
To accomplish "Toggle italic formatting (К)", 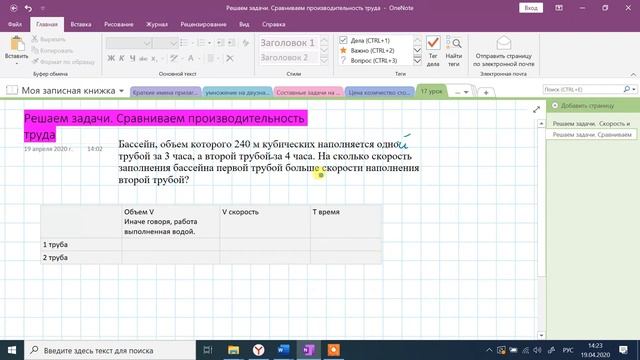I will [122, 58].
